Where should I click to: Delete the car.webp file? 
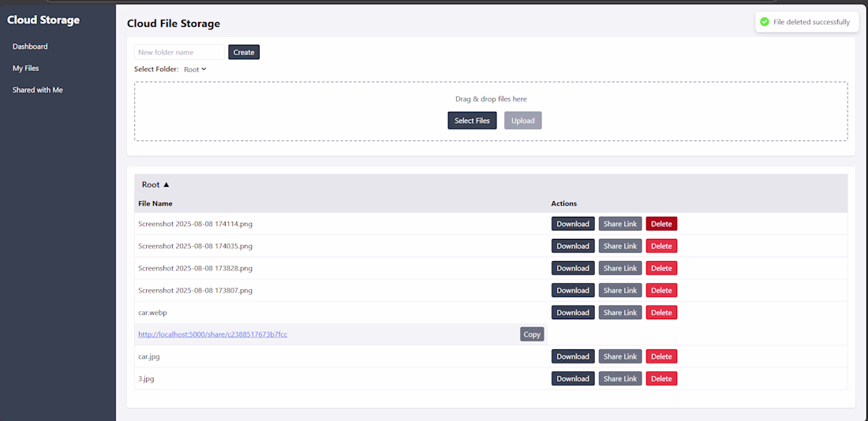click(661, 312)
